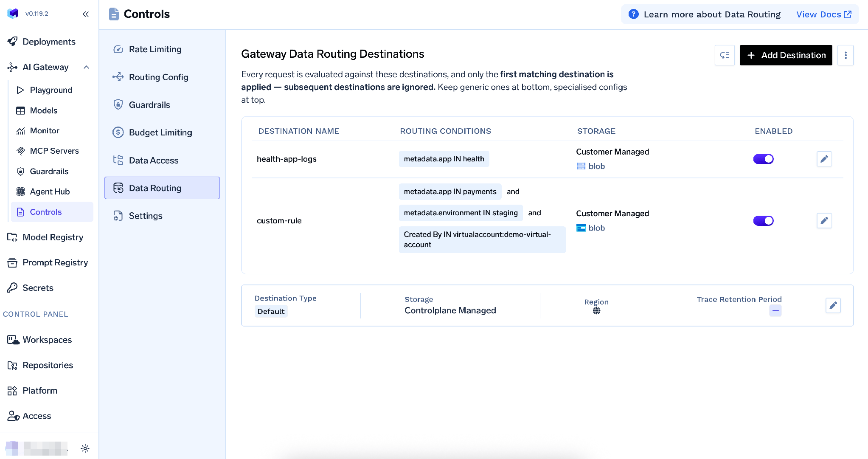
Task: Click the Deployments rocket icon
Action: [12, 42]
